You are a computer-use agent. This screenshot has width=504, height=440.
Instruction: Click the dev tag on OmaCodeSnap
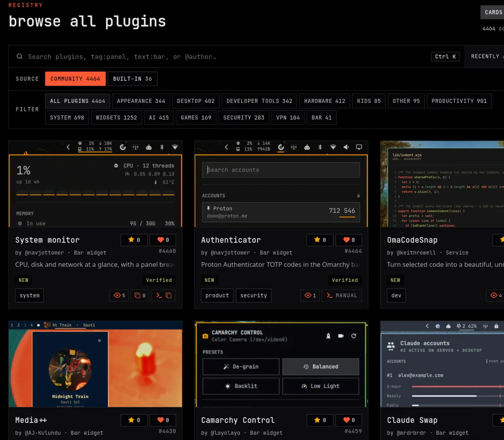click(396, 295)
